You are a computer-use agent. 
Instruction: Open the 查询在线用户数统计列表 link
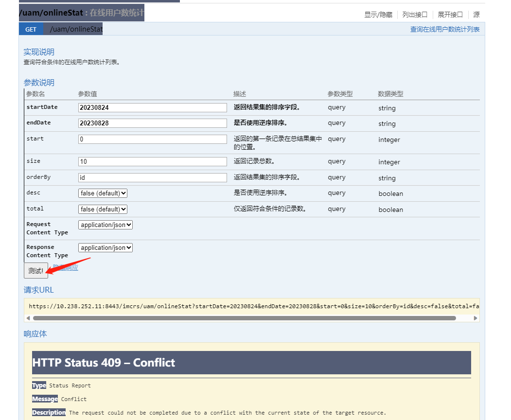[444, 29]
